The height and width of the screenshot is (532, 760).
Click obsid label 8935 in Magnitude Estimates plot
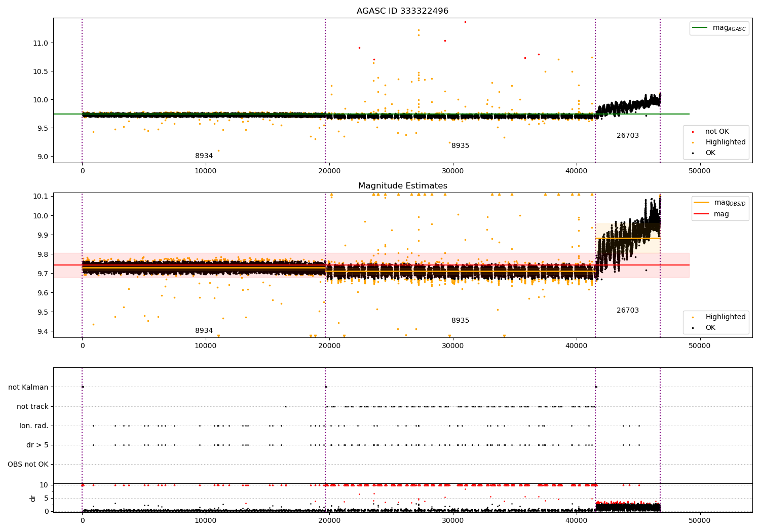coord(460,321)
